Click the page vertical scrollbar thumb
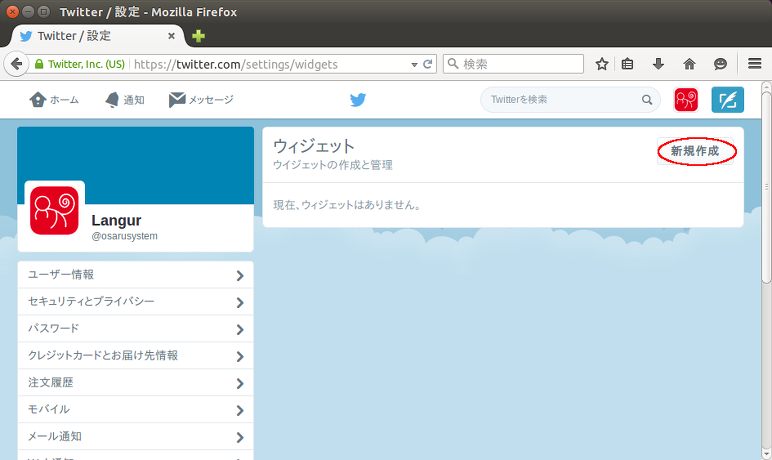 pyautogui.click(x=766, y=187)
